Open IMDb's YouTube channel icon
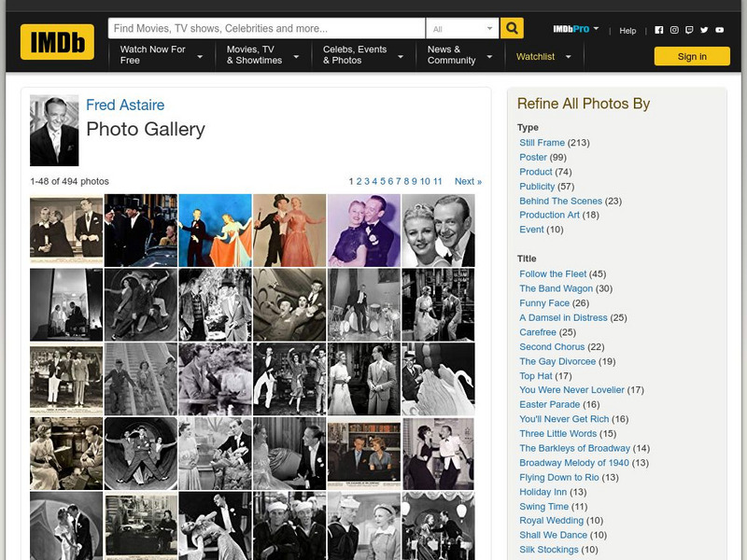The width and height of the screenshot is (747, 560). [719, 30]
